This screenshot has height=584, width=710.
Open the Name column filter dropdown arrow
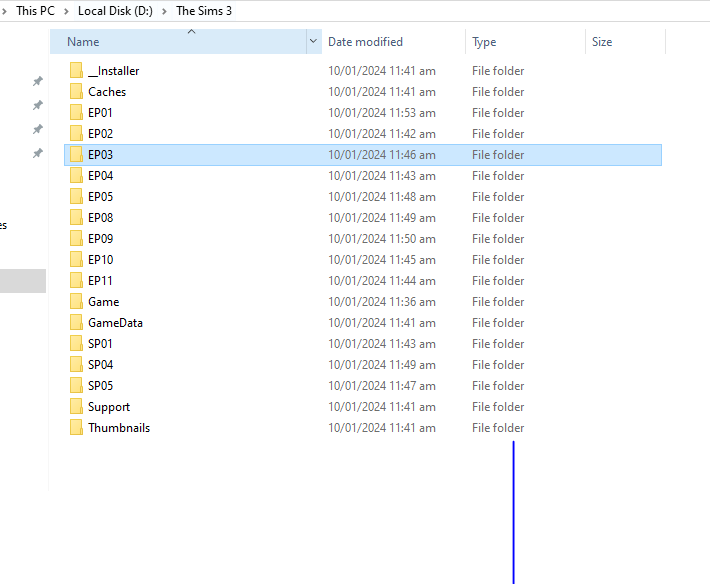pyautogui.click(x=313, y=42)
